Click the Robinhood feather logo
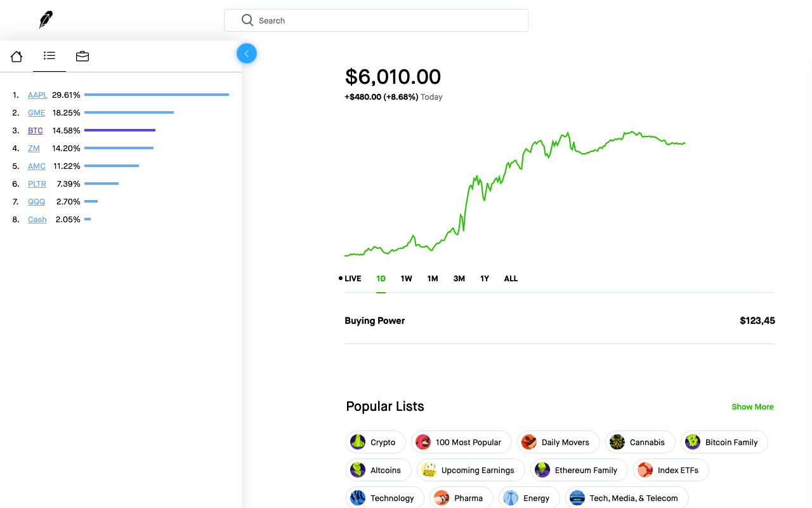Screen dimensions: 812x508 coord(46,20)
